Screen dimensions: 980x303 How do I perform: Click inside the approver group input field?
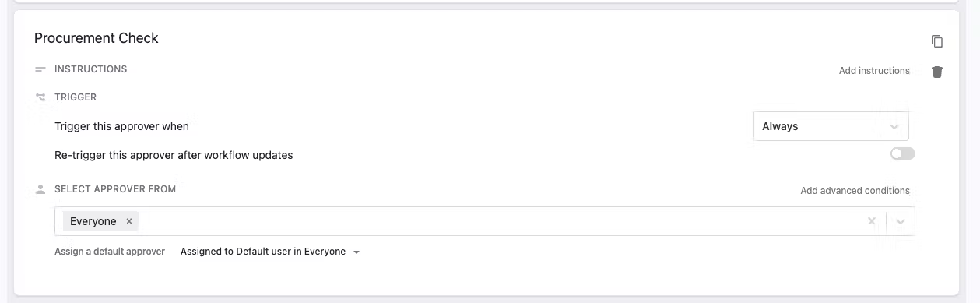click(x=498, y=221)
